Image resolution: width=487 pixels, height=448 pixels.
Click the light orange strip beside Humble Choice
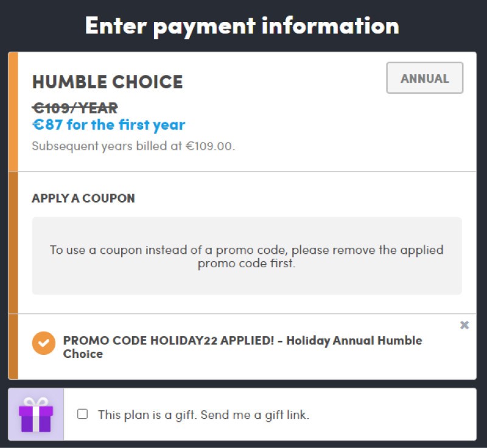[x=13, y=112]
